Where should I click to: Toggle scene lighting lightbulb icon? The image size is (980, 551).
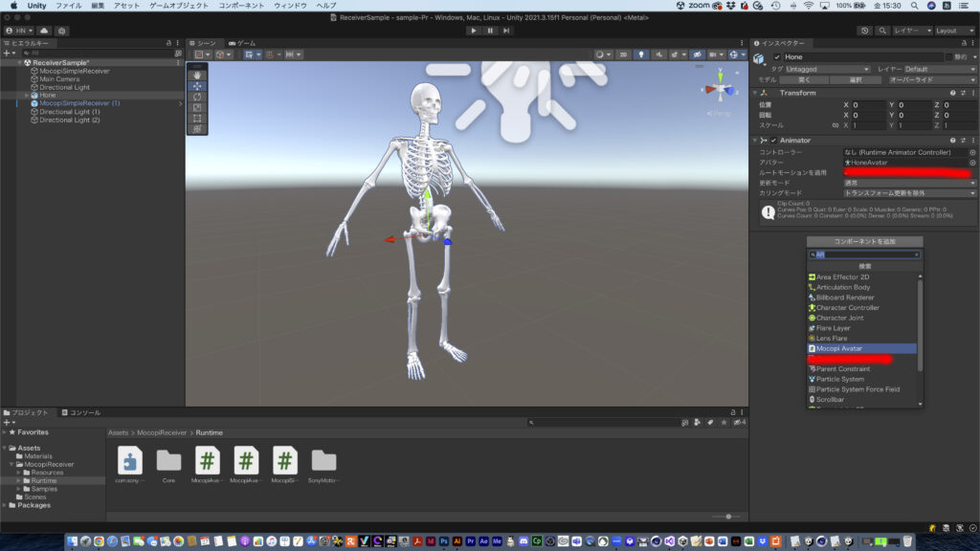(640, 55)
